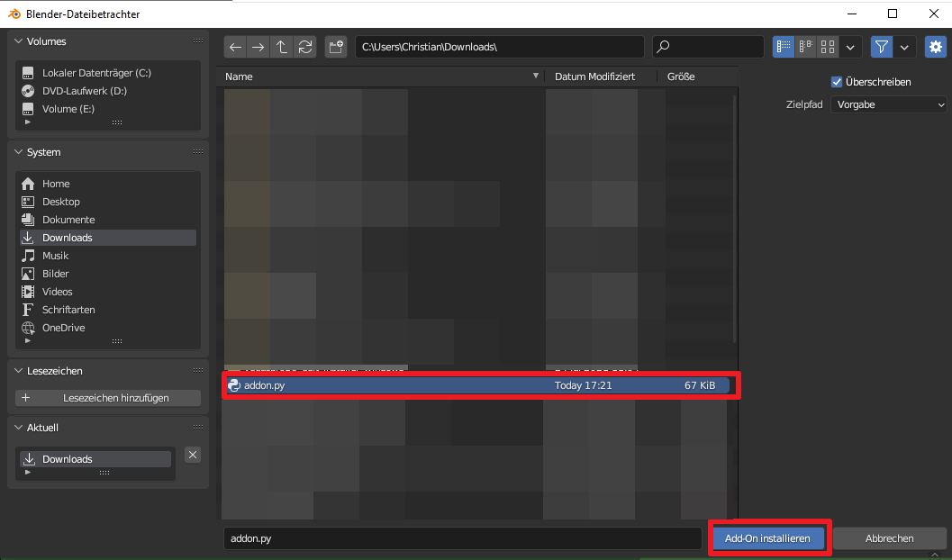The width and height of the screenshot is (952, 560).
Task: Click the Lesezeichen panel drag grip
Action: point(198,371)
